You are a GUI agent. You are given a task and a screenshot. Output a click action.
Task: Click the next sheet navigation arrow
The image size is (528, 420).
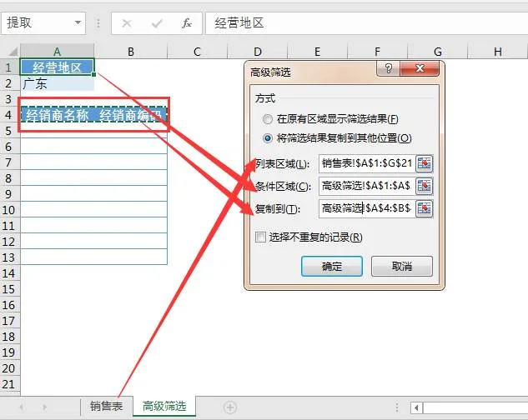click(44, 407)
